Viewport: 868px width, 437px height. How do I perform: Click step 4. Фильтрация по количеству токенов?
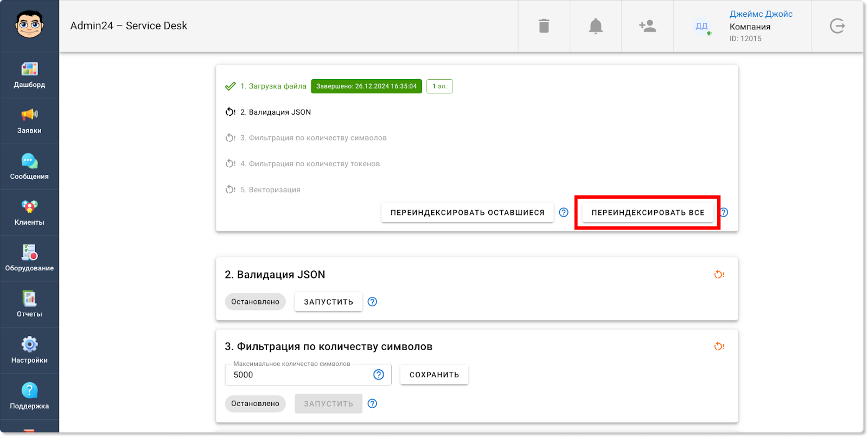(x=310, y=164)
